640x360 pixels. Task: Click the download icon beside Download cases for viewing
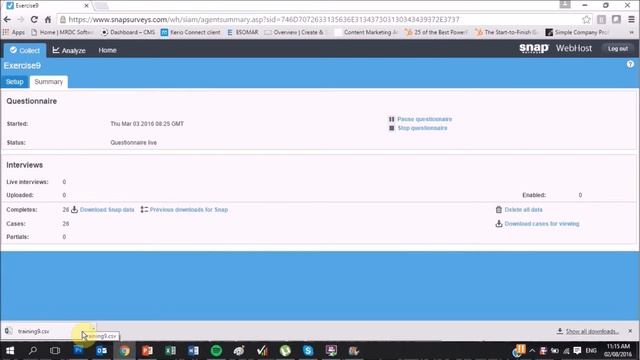pyautogui.click(x=499, y=224)
